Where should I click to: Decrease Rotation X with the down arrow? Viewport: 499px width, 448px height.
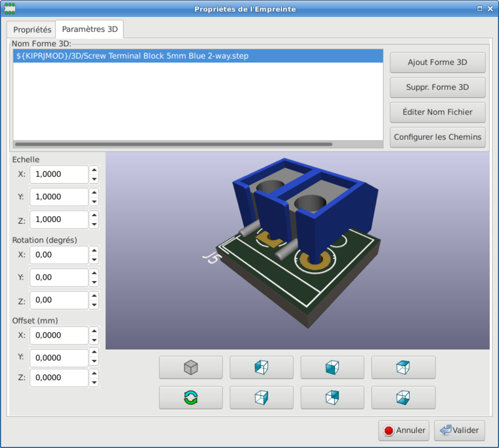coord(94,259)
